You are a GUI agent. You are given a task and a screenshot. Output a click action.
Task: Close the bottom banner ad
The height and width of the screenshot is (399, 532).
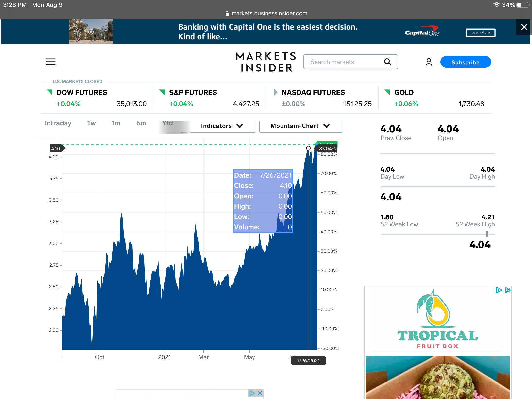point(260,393)
